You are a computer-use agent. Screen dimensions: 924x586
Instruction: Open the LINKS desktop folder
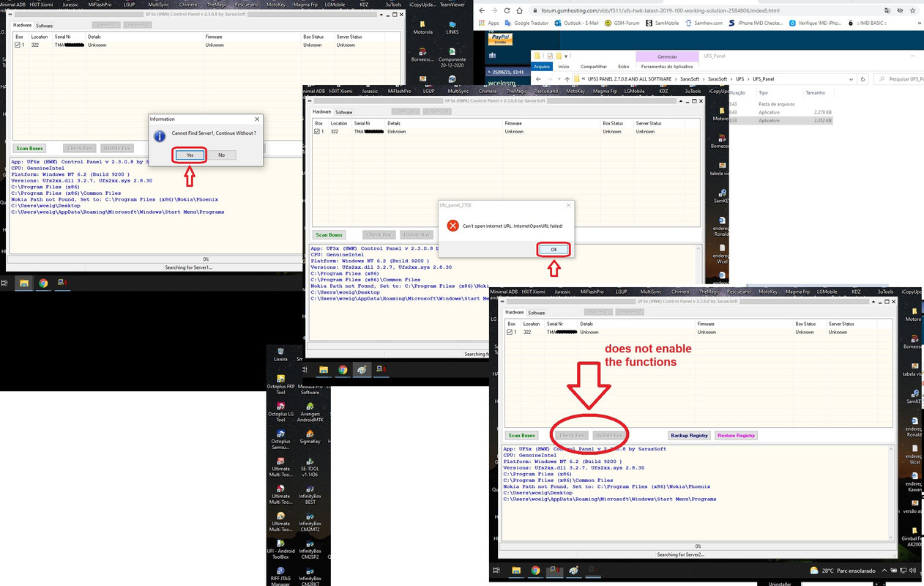pyautogui.click(x=453, y=26)
